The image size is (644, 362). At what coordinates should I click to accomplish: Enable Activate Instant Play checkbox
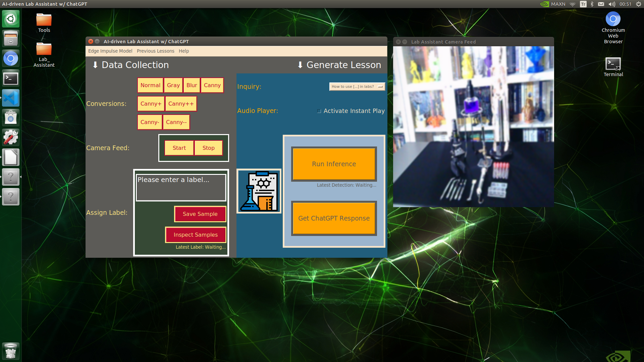319,111
